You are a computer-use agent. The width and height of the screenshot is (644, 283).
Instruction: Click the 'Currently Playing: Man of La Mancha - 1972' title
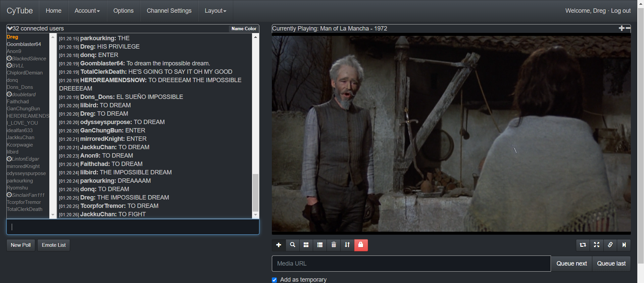point(330,29)
